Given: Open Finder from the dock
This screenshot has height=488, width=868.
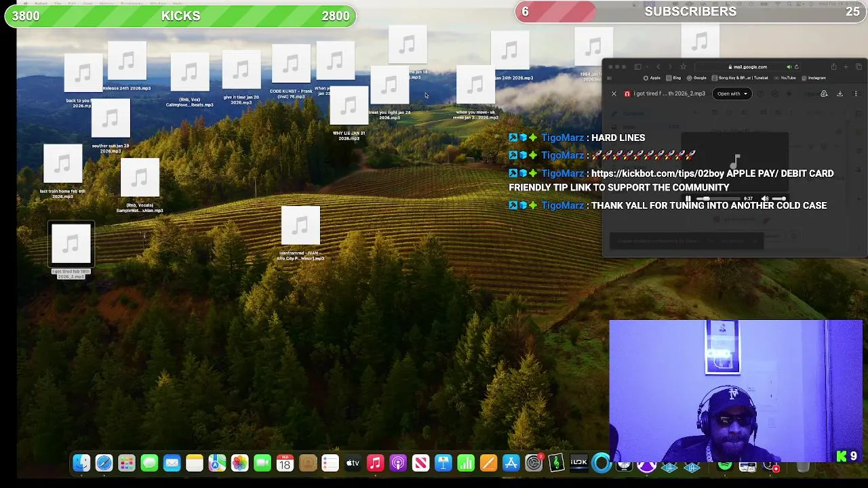Looking at the screenshot, I should click(x=81, y=463).
